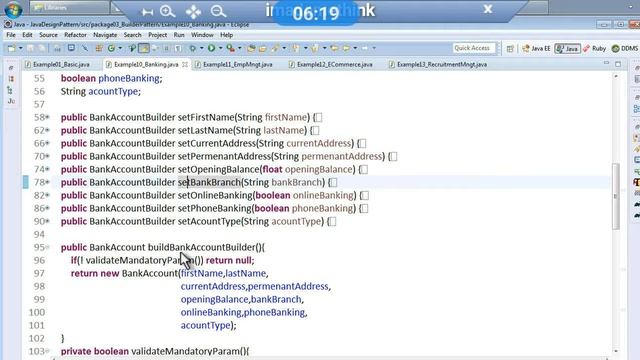Screen dimensions: 640x360
Task: Open the Edit menu
Action: click(x=27, y=35)
